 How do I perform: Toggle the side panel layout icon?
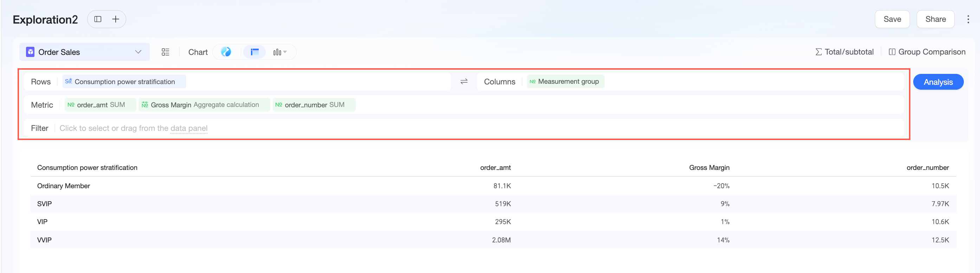pos(98,19)
